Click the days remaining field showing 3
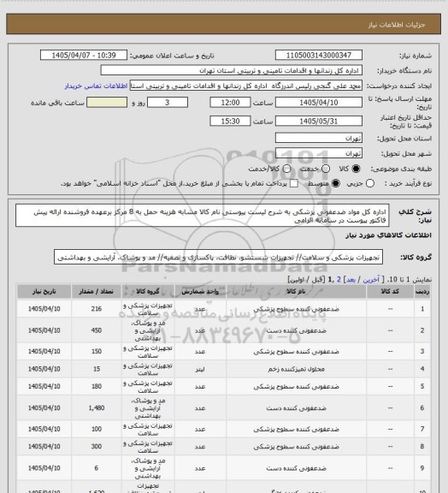The image size is (448, 493). point(168,103)
